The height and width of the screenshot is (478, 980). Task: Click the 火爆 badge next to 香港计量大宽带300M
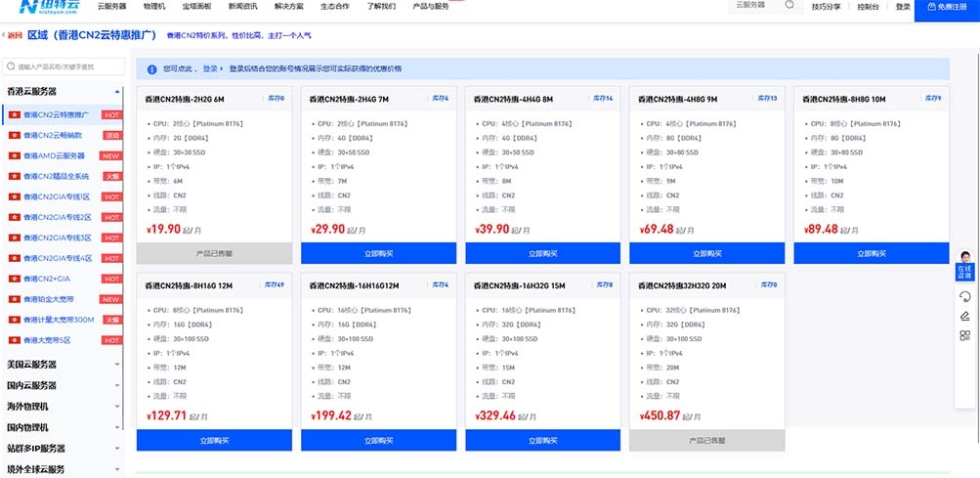(111, 320)
